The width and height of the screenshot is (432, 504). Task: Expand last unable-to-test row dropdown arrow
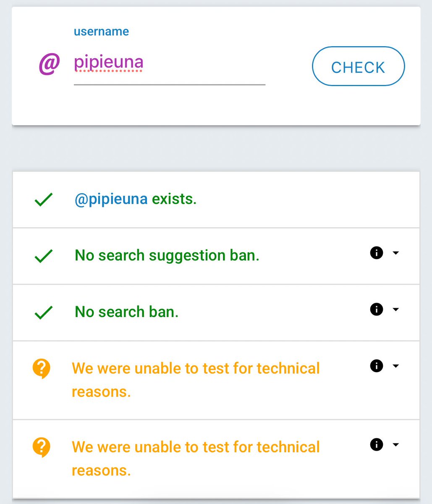pos(395,444)
